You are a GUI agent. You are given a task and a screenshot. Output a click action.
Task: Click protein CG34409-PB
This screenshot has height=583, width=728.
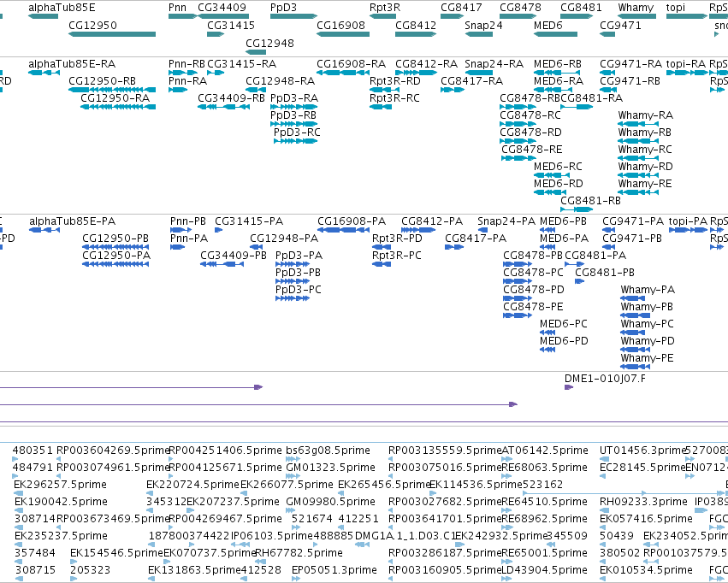(x=234, y=256)
